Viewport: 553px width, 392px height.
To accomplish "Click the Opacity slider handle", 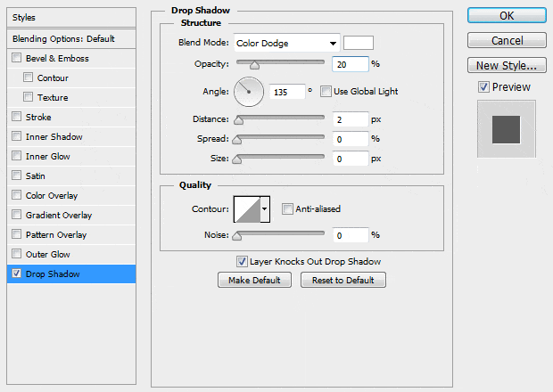I will point(255,65).
